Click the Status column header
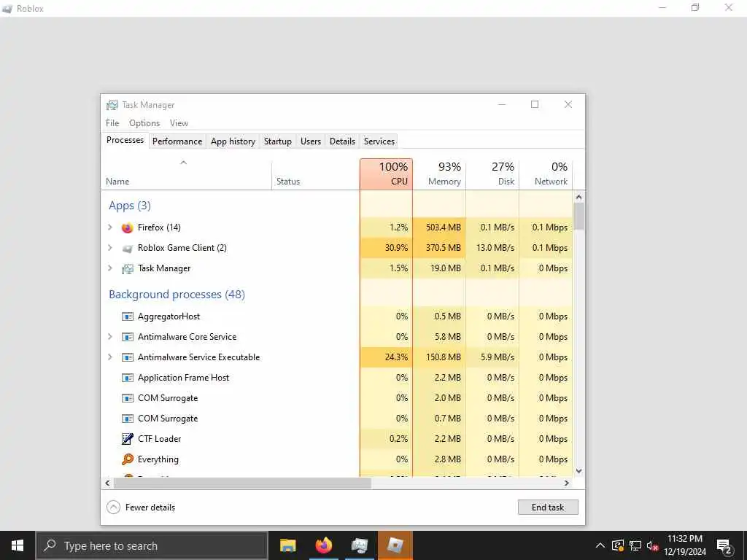747x560 pixels. tap(316, 174)
